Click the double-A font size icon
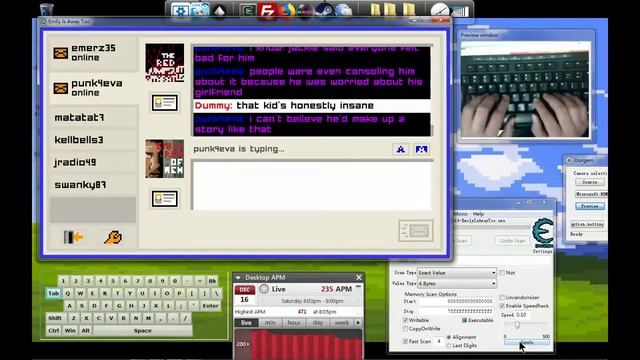 coord(421,149)
